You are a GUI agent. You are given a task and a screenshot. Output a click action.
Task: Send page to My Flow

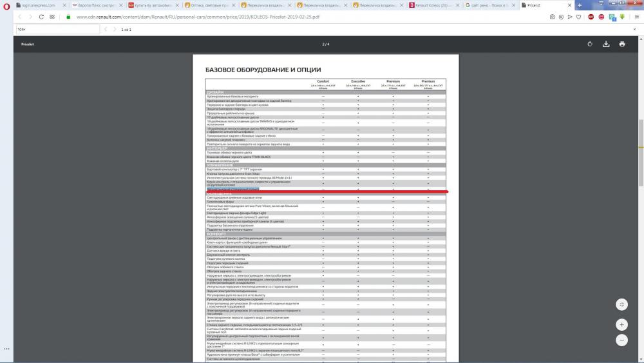pos(570,17)
